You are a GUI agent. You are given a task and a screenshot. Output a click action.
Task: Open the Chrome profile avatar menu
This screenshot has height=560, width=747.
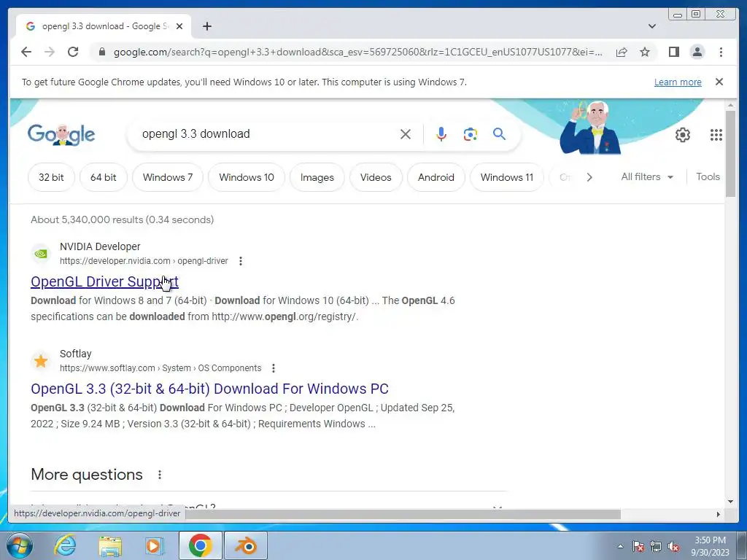click(x=697, y=52)
